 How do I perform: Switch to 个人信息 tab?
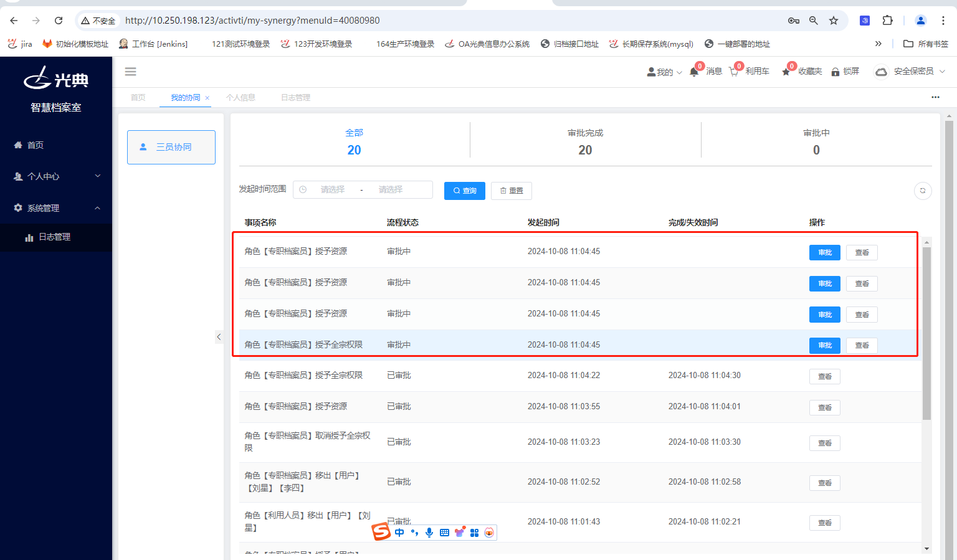click(240, 97)
